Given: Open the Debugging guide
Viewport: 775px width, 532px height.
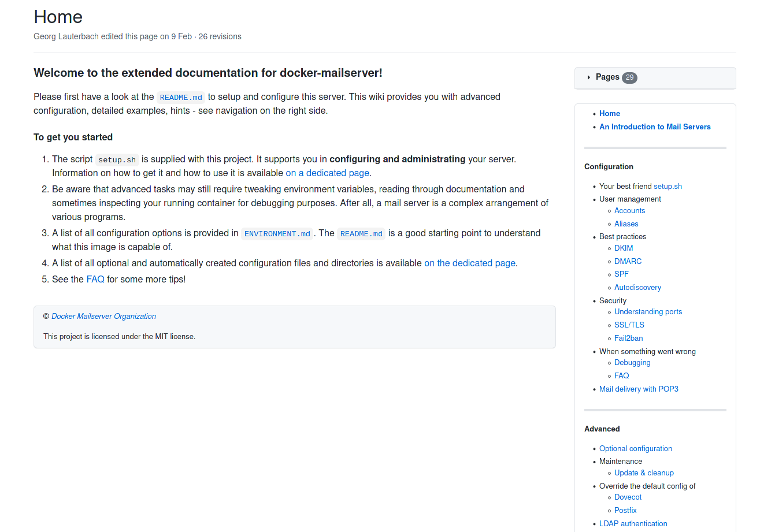Looking at the screenshot, I should 632,362.
